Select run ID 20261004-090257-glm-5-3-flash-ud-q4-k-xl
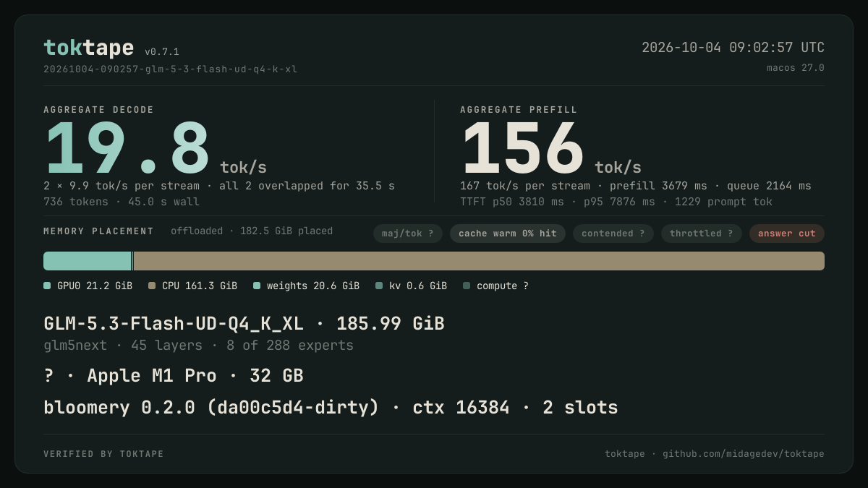868x488 pixels. point(170,69)
